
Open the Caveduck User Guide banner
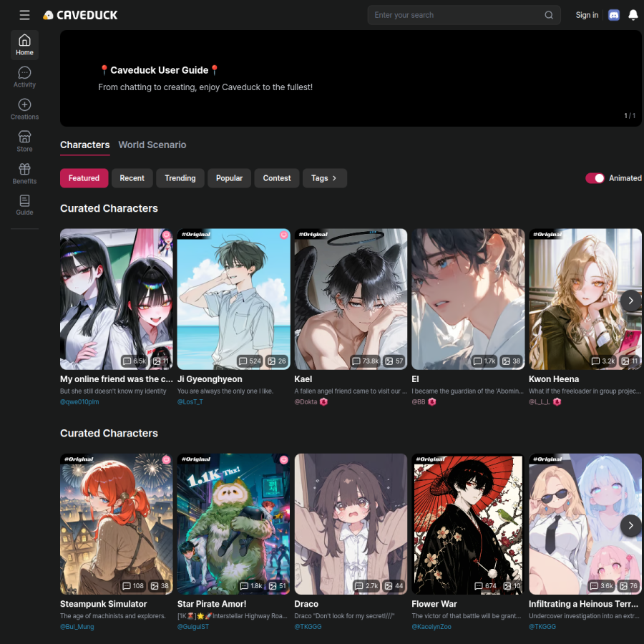351,78
